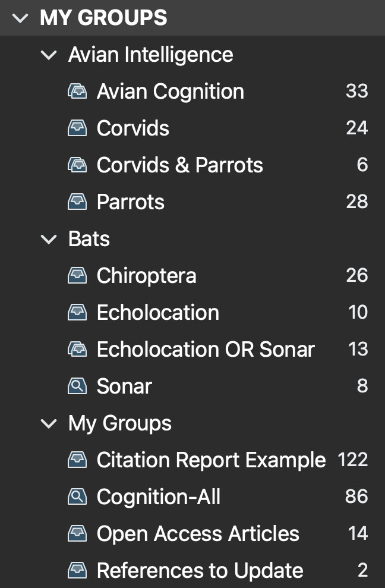Viewport: 385px width, 588px height.
Task: Click the References to Update group icon
Action: point(77,571)
